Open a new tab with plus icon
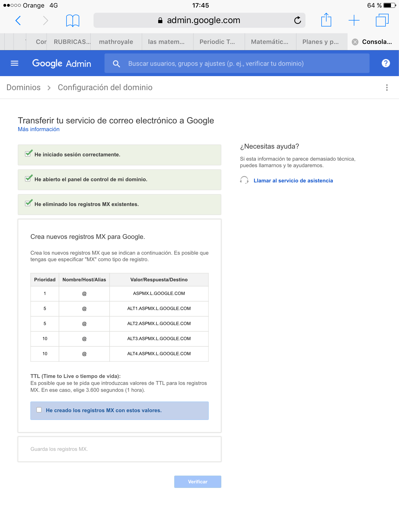 (354, 20)
